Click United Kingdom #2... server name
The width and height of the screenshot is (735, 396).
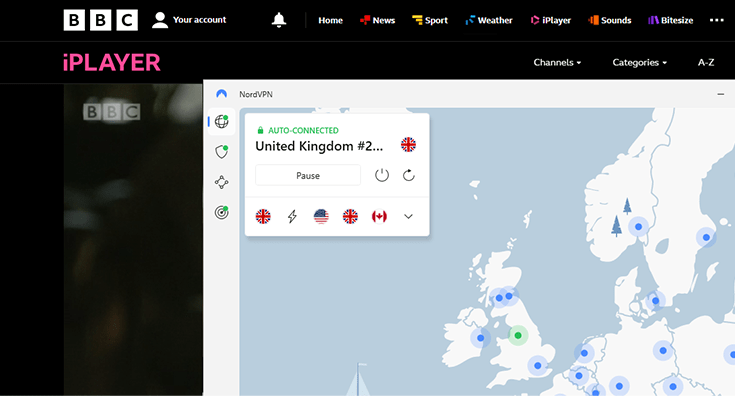tap(319, 146)
